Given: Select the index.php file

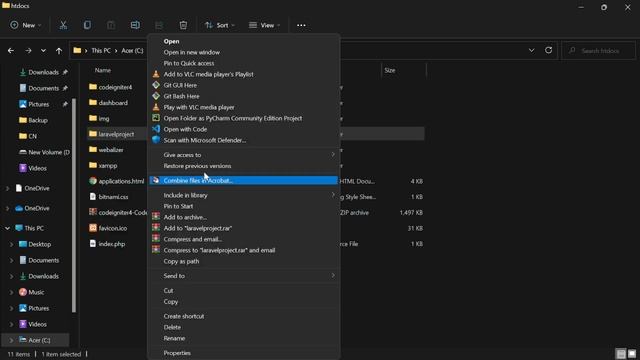Looking at the screenshot, I should coord(107,244).
